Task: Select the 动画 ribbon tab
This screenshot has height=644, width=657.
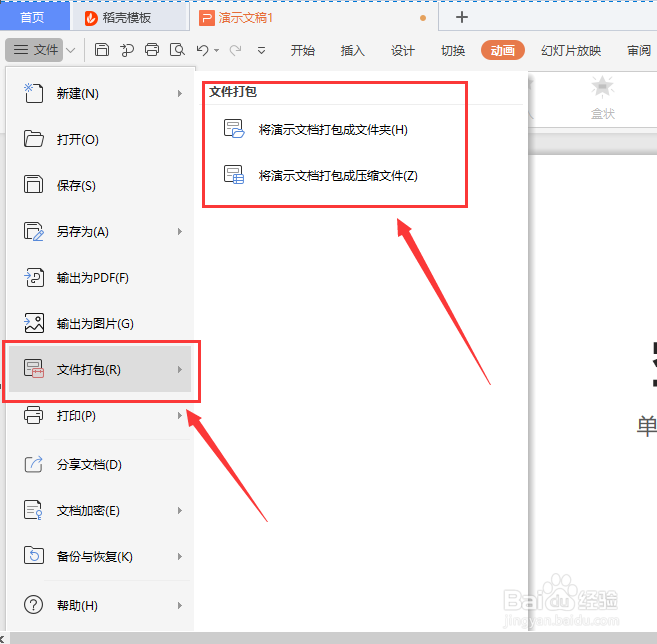Action: pyautogui.click(x=503, y=50)
